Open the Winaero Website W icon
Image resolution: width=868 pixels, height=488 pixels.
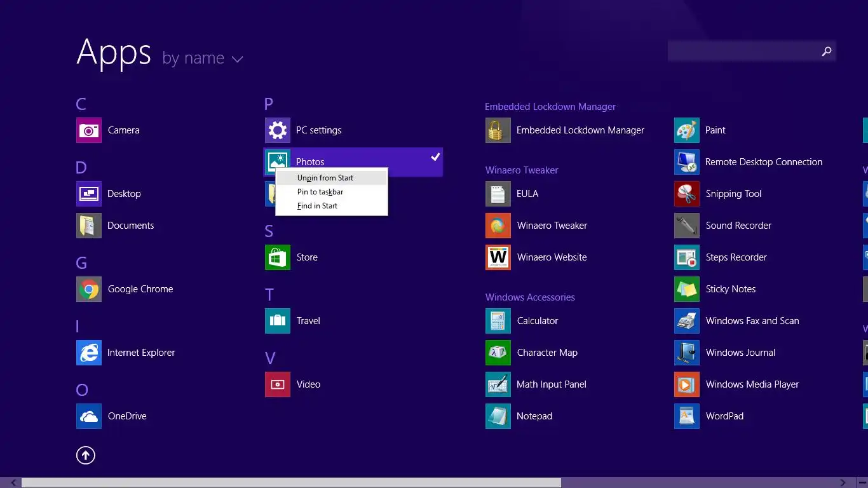498,257
